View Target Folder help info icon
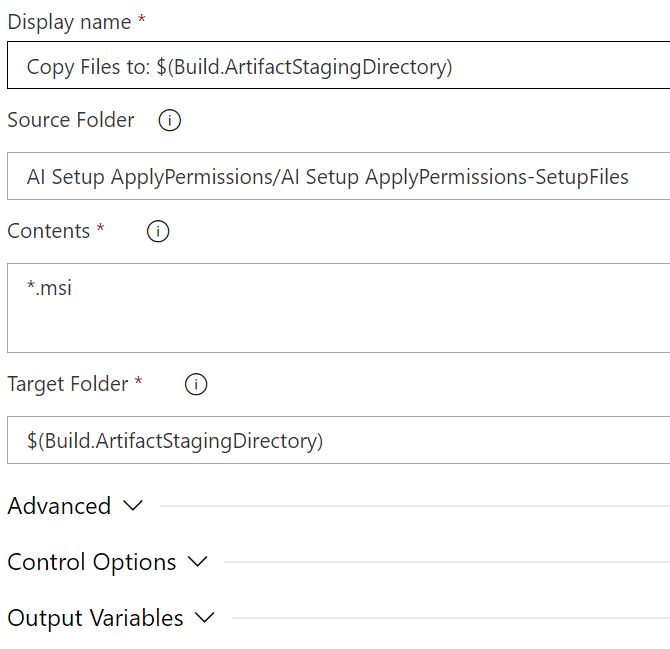The height and width of the screenshot is (649, 670). [196, 384]
